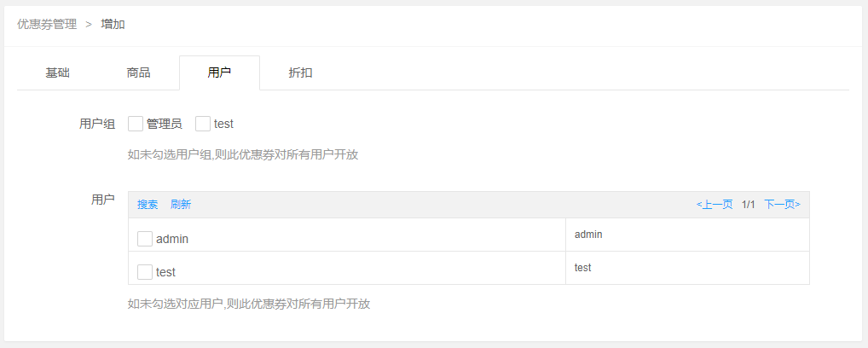This screenshot has width=868, height=348.
Task: Go to the next page via 下一页
Action: click(782, 205)
